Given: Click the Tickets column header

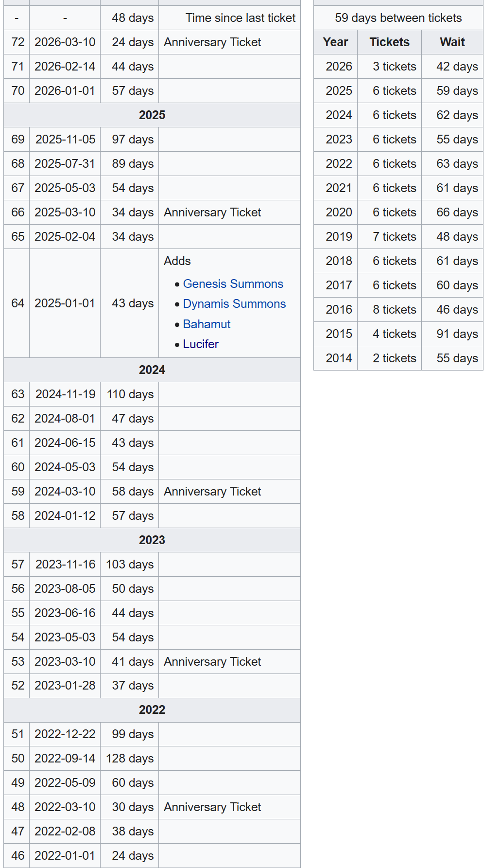Looking at the screenshot, I should click(390, 42).
